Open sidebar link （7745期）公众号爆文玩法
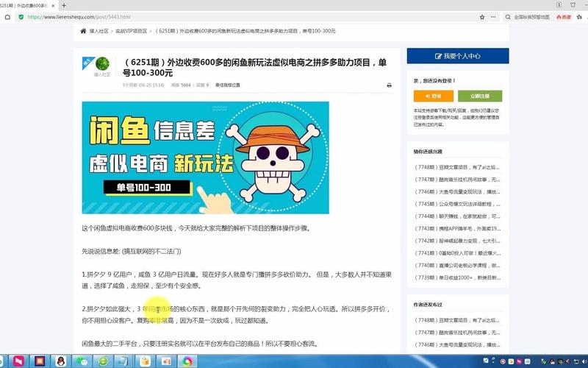The height and width of the screenshot is (368, 588). pos(456,205)
